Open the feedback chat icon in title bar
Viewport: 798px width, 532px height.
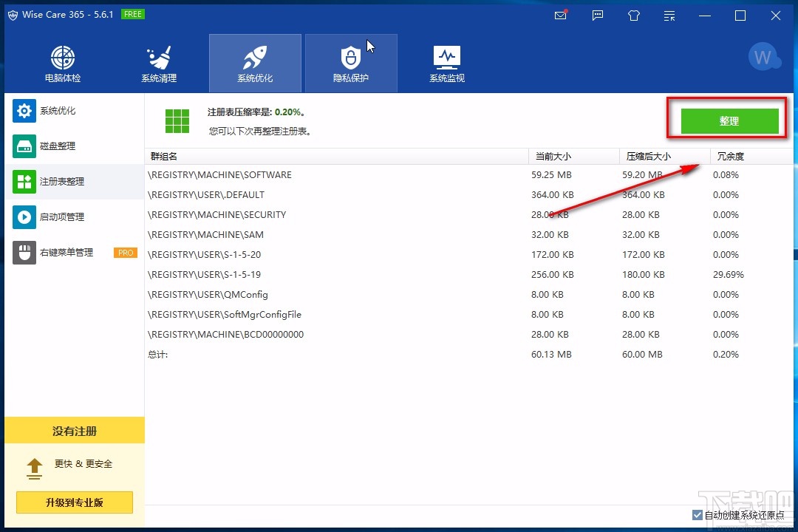tap(598, 16)
